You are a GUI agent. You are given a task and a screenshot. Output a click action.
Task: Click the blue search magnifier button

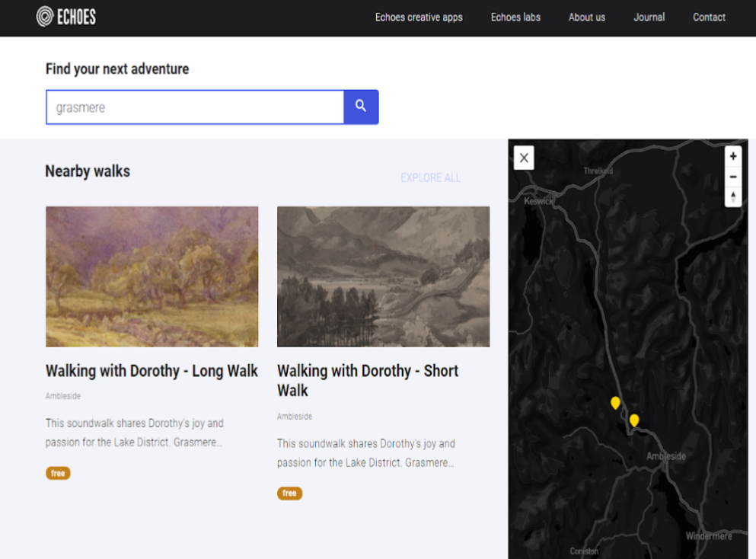pyautogui.click(x=361, y=107)
